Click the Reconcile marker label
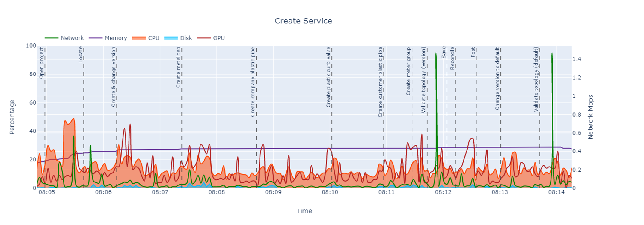644x225 pixels. [x=453, y=58]
